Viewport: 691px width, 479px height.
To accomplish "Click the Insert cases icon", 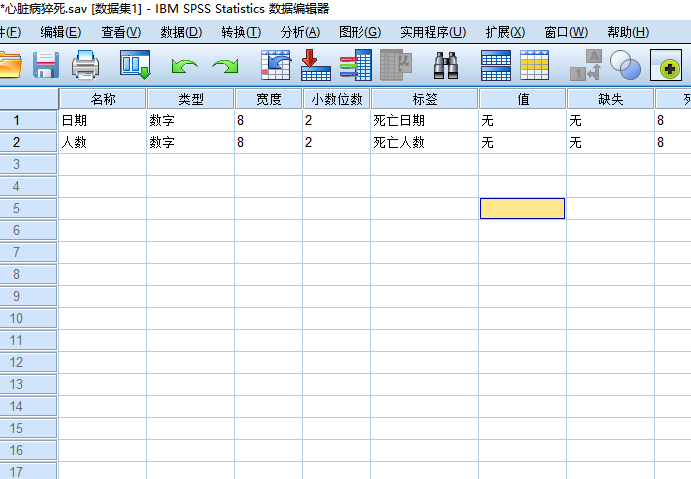I will coord(496,65).
